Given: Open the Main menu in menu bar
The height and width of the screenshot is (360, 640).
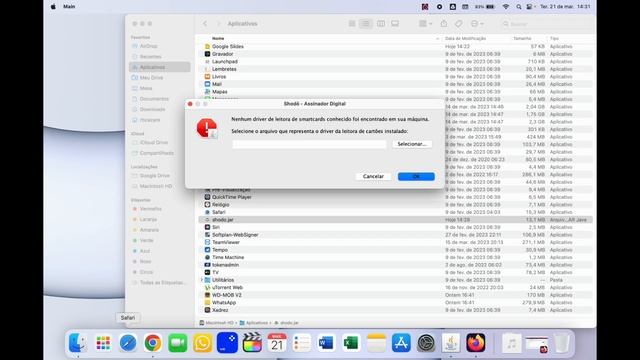Looking at the screenshot, I should [69, 7].
